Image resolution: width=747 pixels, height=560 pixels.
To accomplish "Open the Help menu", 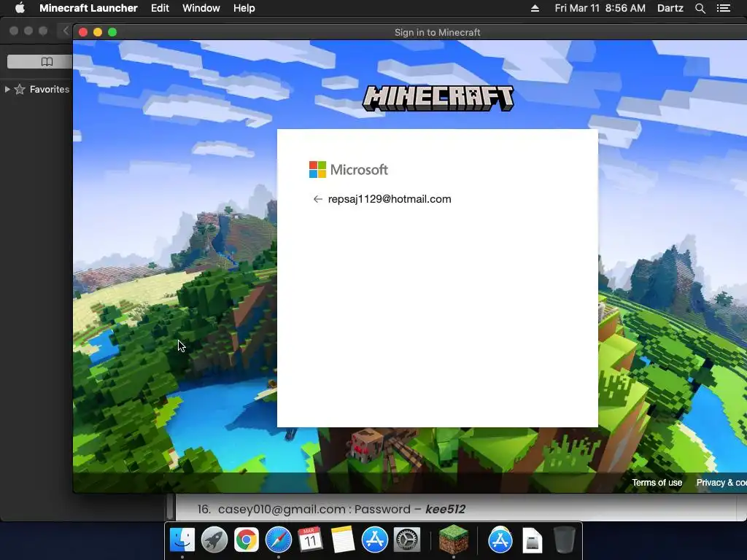I will point(244,8).
